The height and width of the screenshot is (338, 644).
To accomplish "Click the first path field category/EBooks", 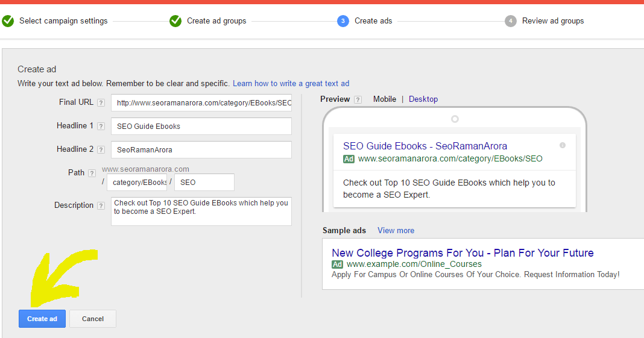I will [x=137, y=182].
